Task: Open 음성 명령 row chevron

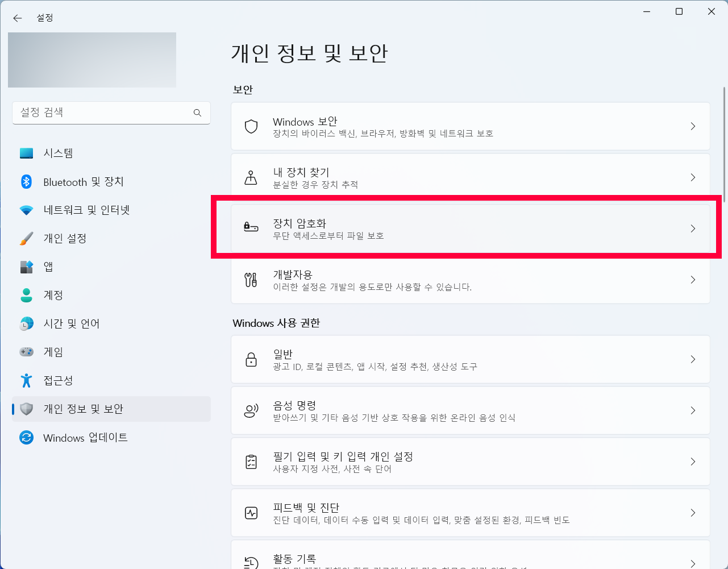Action: point(693,410)
